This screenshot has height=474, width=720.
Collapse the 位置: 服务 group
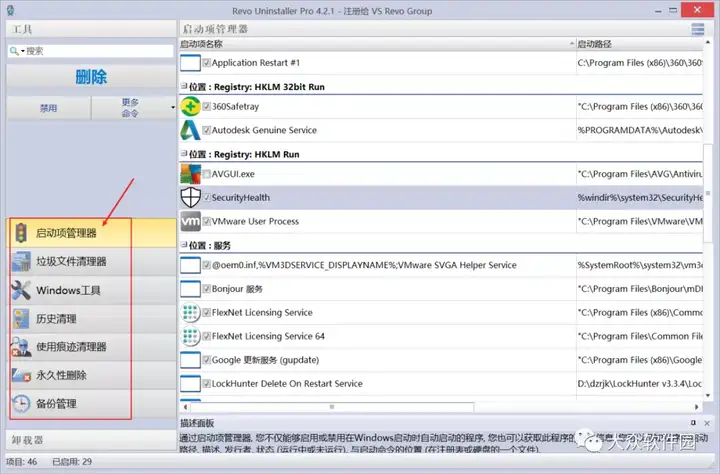pyautogui.click(x=184, y=245)
